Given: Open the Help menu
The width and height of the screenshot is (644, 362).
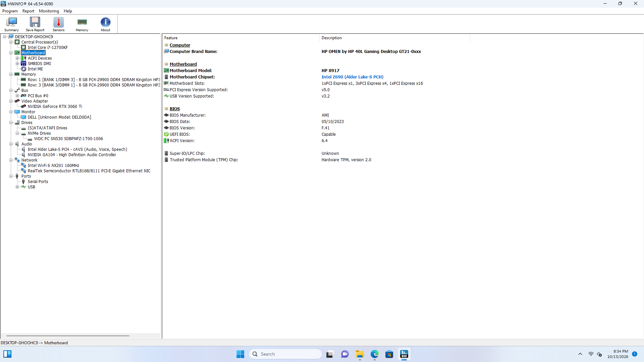Looking at the screenshot, I should (68, 11).
